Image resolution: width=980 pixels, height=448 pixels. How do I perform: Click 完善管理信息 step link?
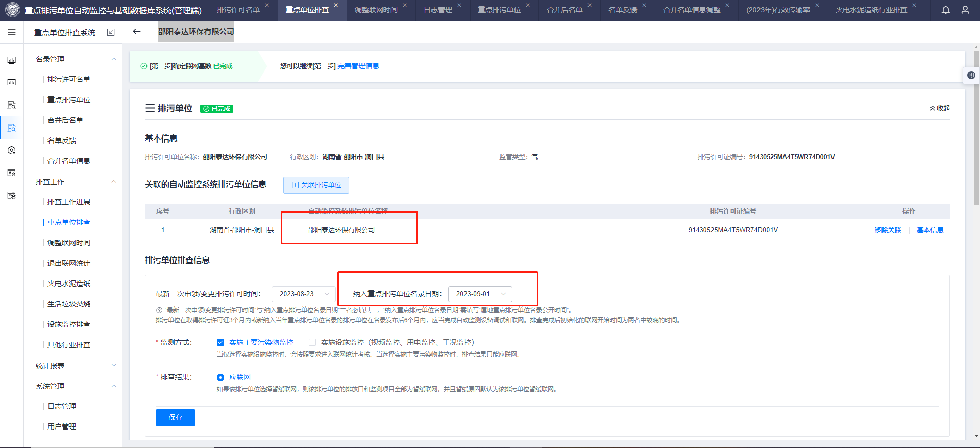358,66
